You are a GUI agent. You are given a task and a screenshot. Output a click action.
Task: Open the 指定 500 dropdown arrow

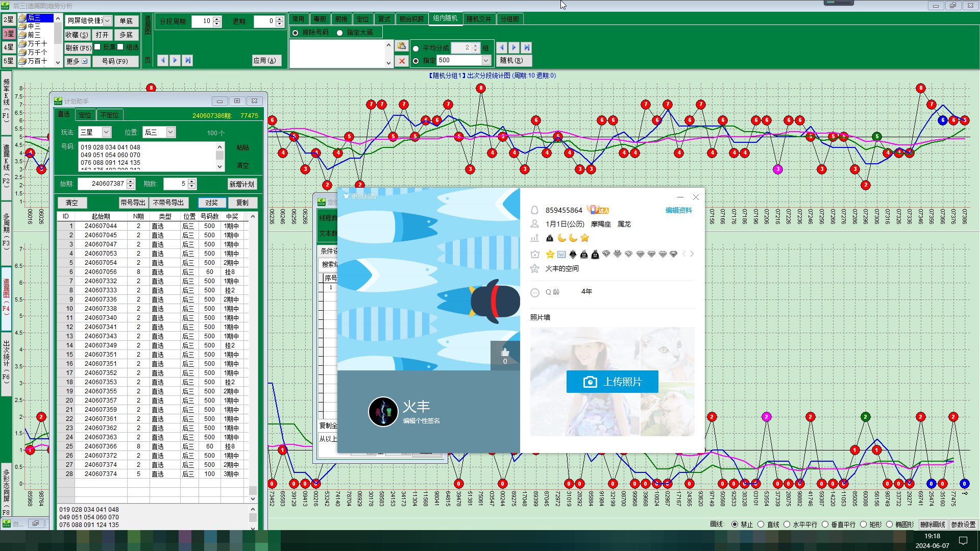(486, 60)
